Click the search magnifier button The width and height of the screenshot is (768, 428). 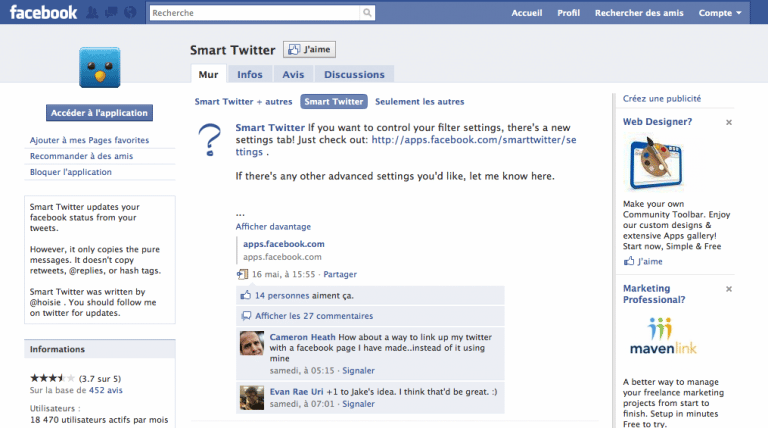(x=367, y=13)
